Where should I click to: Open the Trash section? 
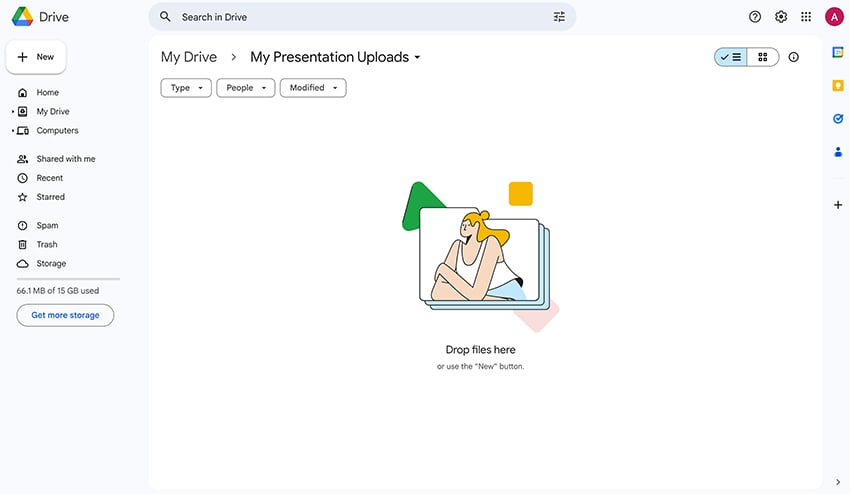tap(47, 245)
